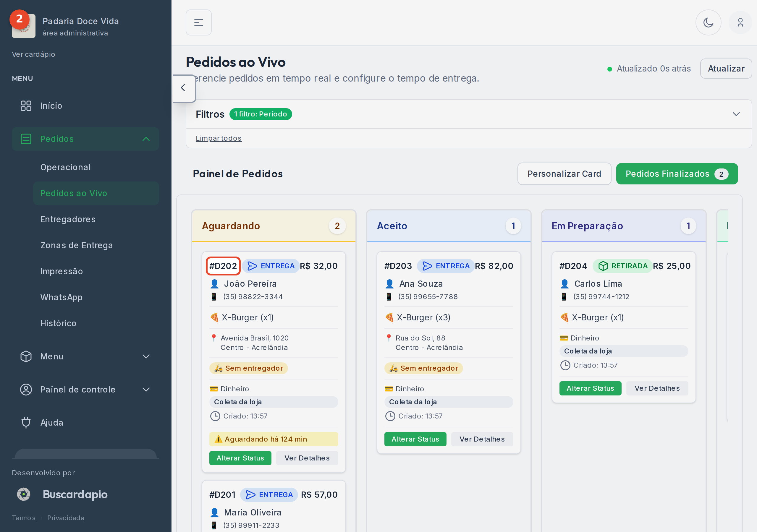Screen dimensions: 757x532
Task: Open Personalizar Card
Action: pos(564,174)
